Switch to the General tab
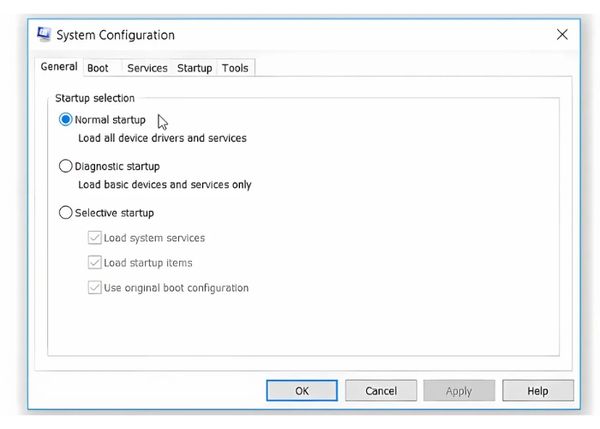Image resolution: width=600 pixels, height=429 pixels. (x=59, y=67)
